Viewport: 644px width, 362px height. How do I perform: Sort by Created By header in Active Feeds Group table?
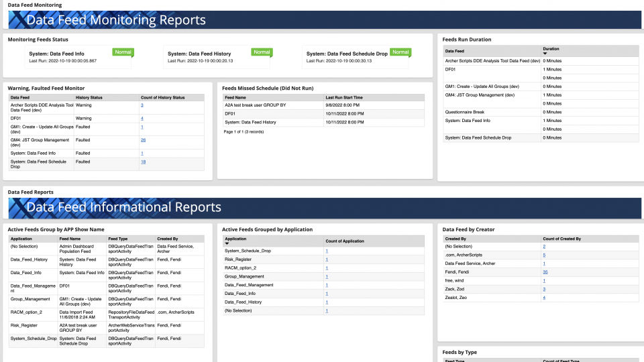click(167, 239)
